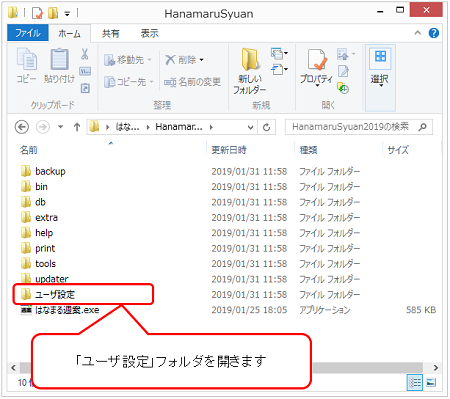
Task: Select the help folder
Action: 37,233
